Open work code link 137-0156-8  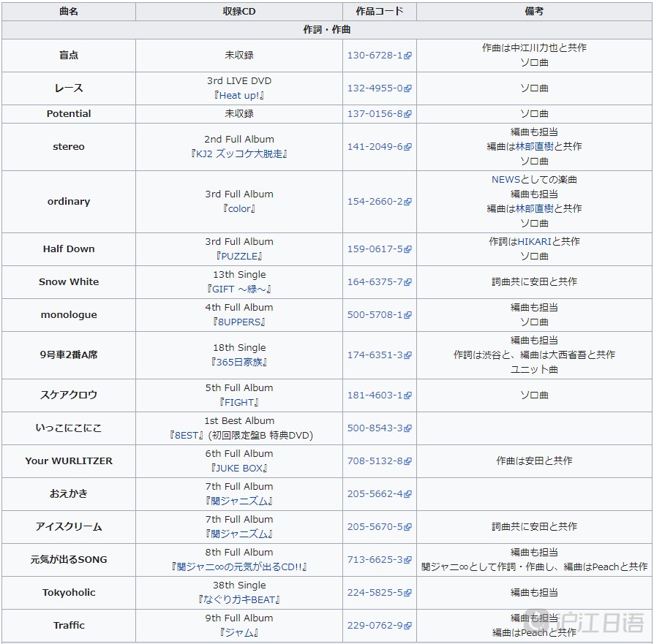point(379,114)
